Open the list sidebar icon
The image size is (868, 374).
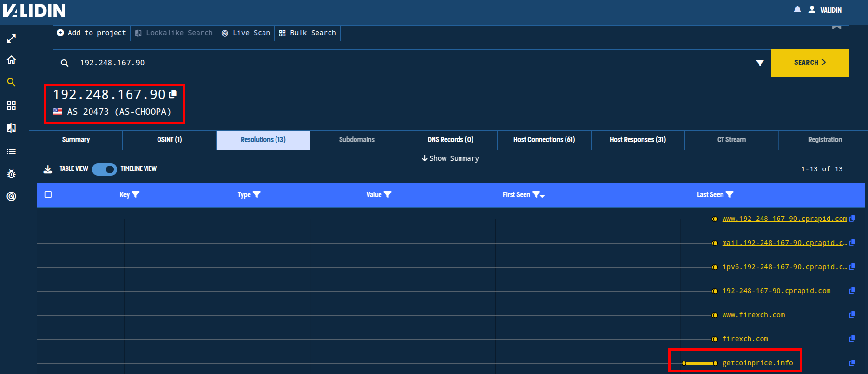(12, 151)
